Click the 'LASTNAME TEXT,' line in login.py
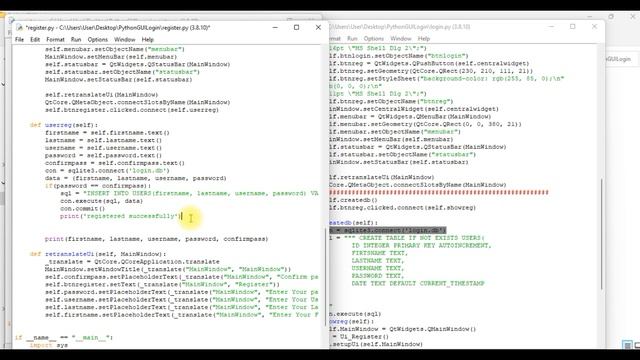Screen dimensions: 640x360 (378, 260)
